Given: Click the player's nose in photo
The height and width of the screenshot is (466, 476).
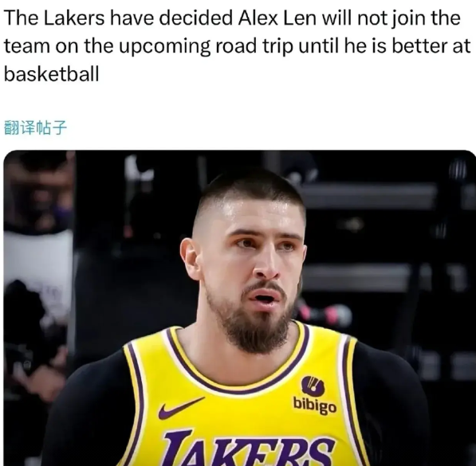Looking at the screenshot, I should (x=266, y=264).
